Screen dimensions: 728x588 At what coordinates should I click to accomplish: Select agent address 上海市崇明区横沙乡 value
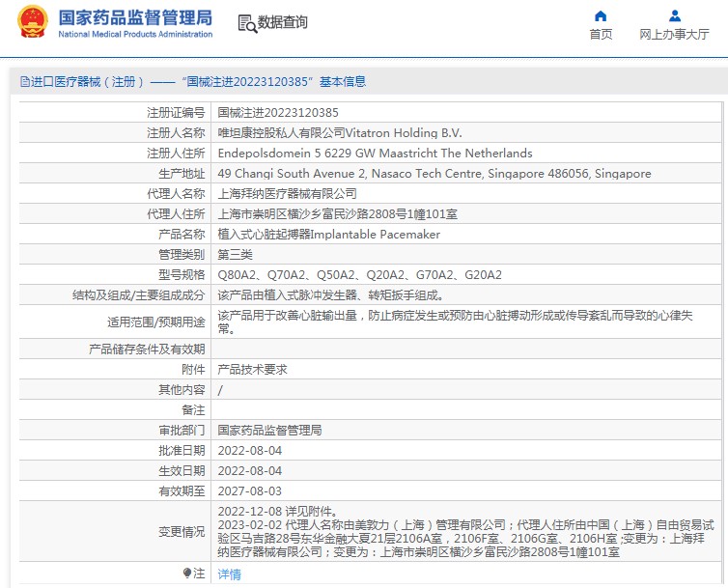(x=338, y=214)
